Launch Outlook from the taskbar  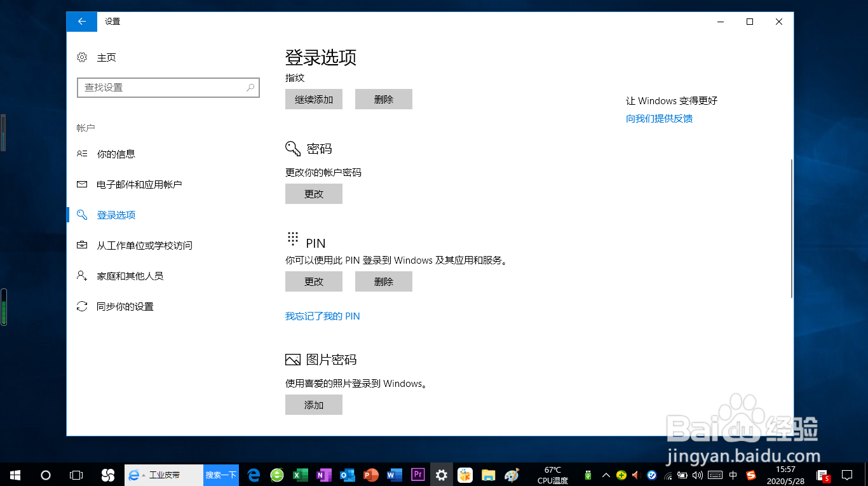(x=347, y=475)
